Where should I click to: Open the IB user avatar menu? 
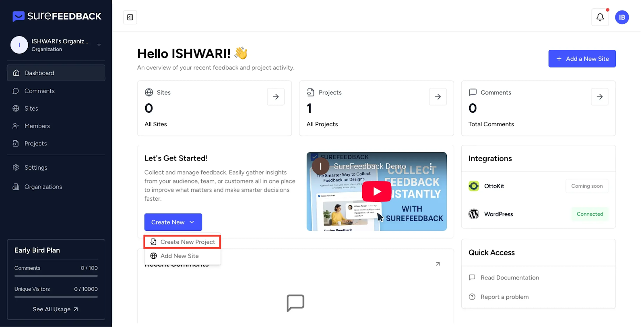coord(621,17)
